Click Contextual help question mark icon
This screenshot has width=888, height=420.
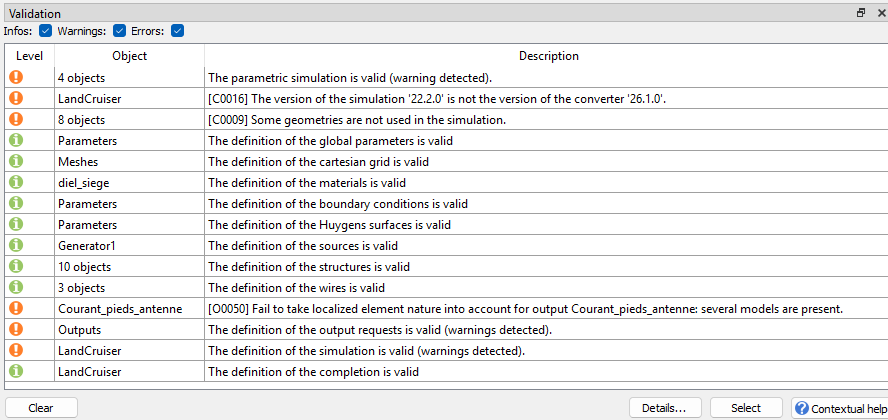[801, 408]
